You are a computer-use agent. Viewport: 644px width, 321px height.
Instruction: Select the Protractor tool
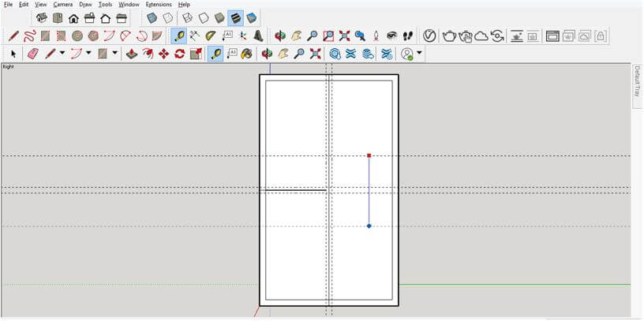(x=211, y=36)
